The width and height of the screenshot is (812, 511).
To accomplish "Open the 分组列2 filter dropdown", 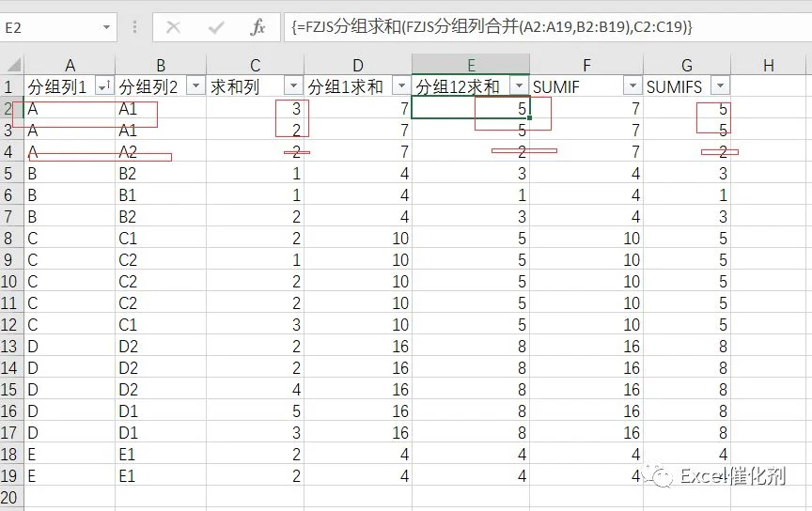I will tap(195, 85).
